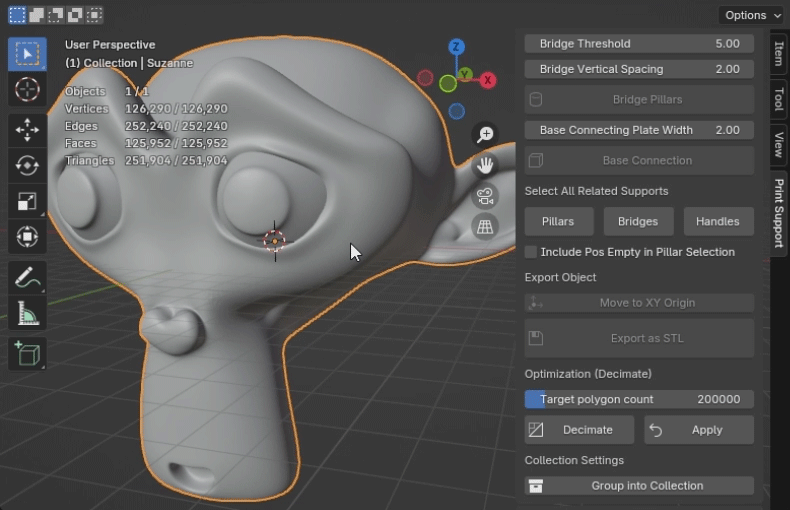Click the Target polygon count slider
Viewport: 790px width, 510px height.
639,399
